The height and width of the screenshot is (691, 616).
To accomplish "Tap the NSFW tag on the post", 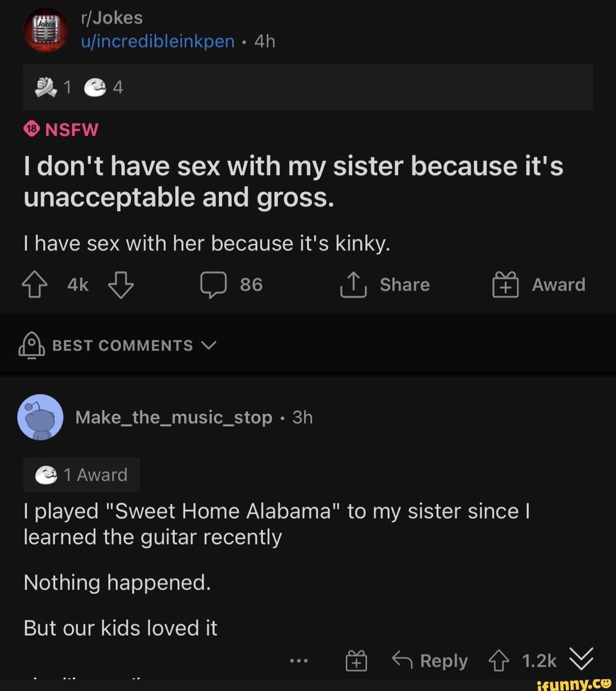I will pos(61,129).
